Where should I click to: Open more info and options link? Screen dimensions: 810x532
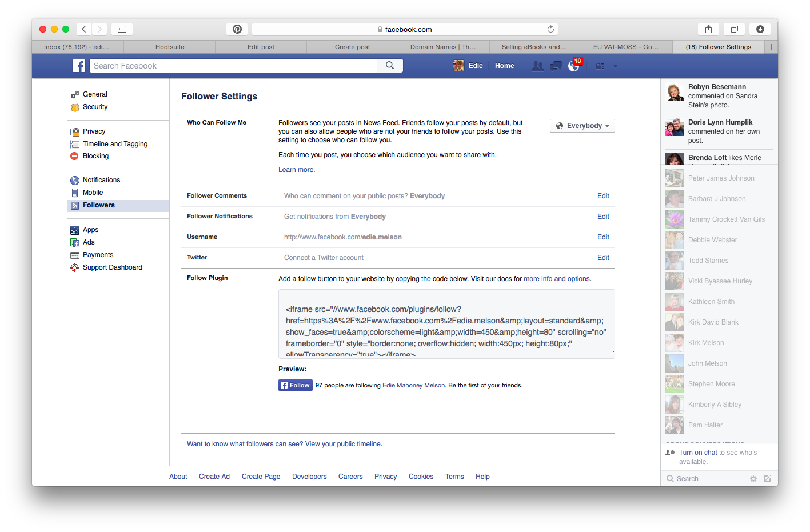[x=557, y=279]
